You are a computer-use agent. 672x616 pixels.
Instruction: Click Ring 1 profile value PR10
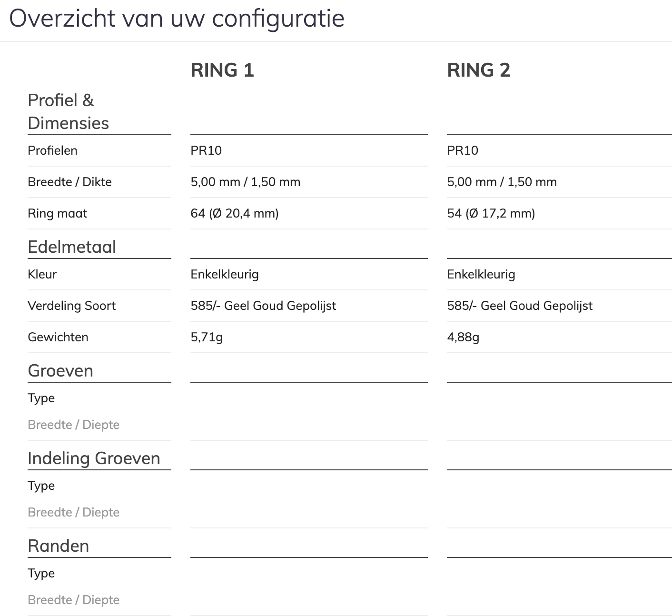point(206,150)
